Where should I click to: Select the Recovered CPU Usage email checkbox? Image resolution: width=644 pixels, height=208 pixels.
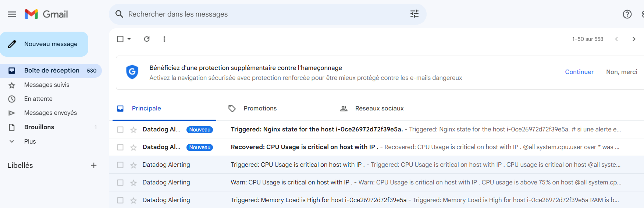pos(120,147)
